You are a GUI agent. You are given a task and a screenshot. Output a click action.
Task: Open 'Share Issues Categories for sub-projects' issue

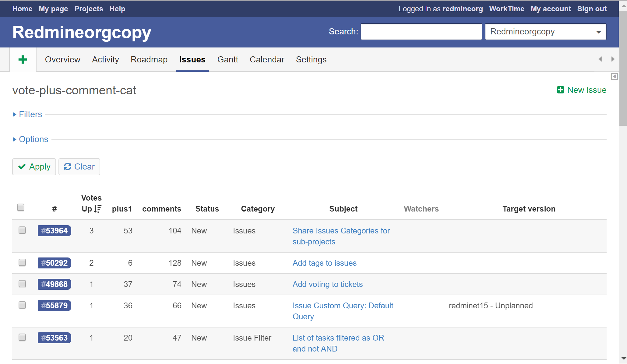341,236
